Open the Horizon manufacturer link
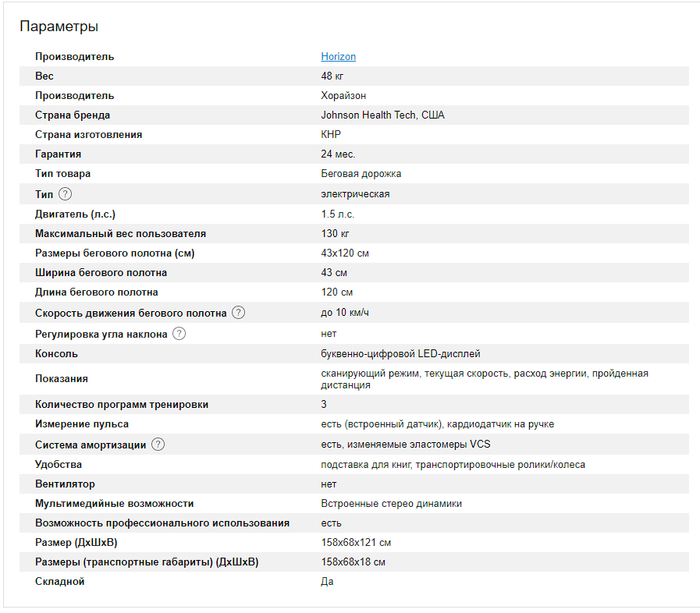 [338, 56]
